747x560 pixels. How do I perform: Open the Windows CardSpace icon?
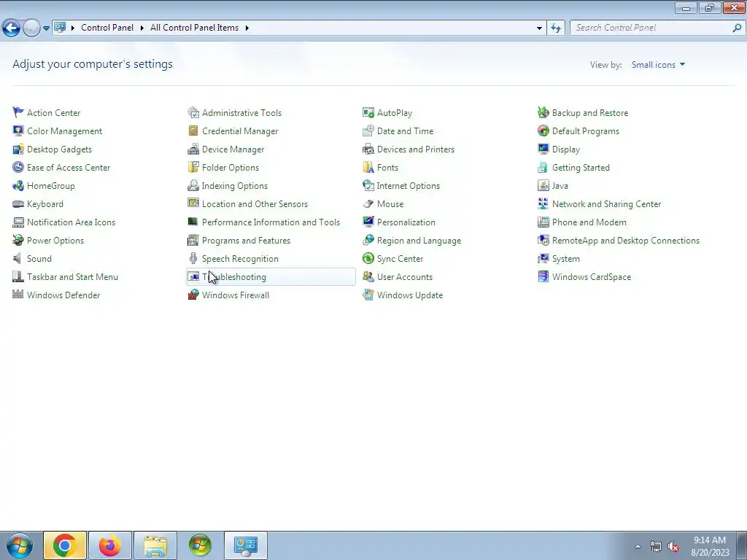543,276
